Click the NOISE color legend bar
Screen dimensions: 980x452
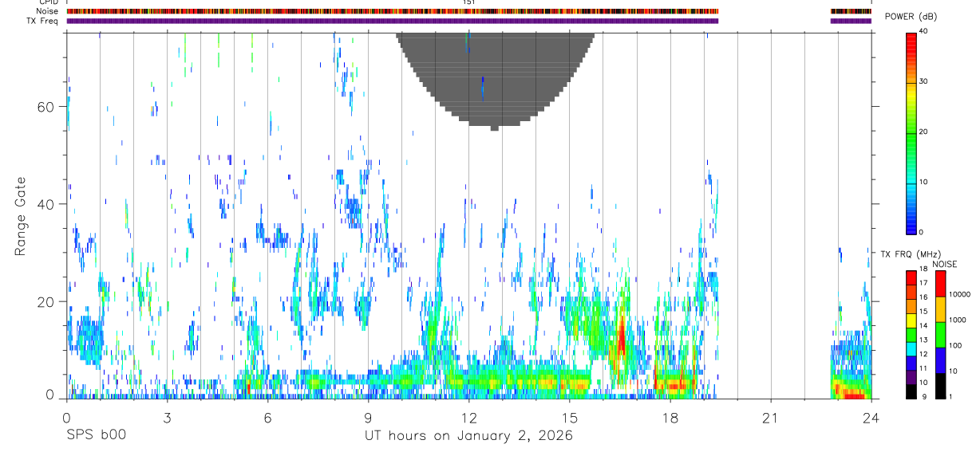click(x=941, y=333)
